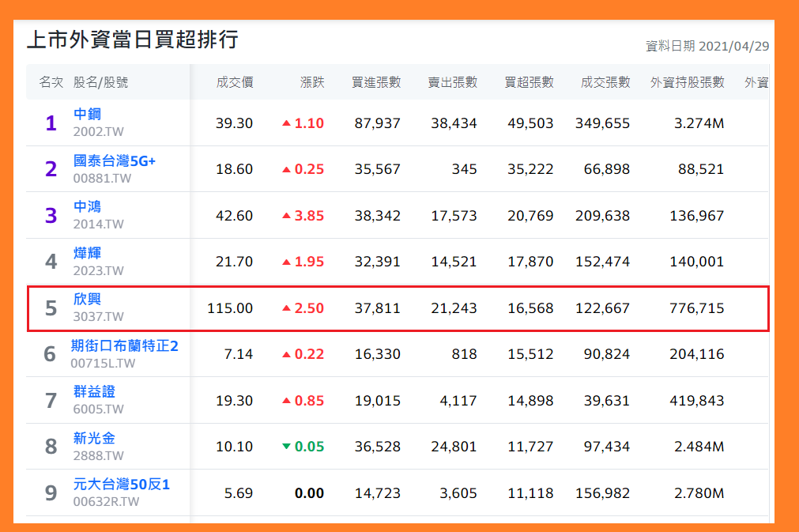Viewport: 799px width, 532px height.
Task: Click the stock code 2002.TW
Action: pyautogui.click(x=98, y=132)
